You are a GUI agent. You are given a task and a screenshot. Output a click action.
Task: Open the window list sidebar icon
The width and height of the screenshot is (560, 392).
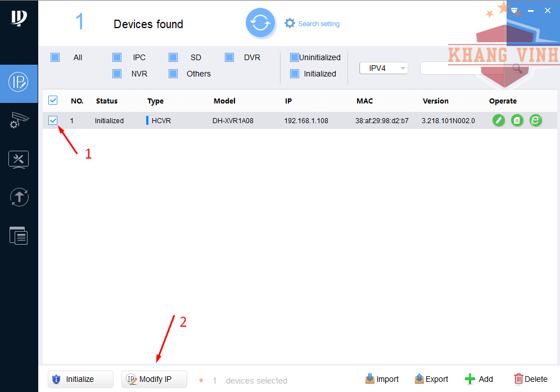click(19, 236)
